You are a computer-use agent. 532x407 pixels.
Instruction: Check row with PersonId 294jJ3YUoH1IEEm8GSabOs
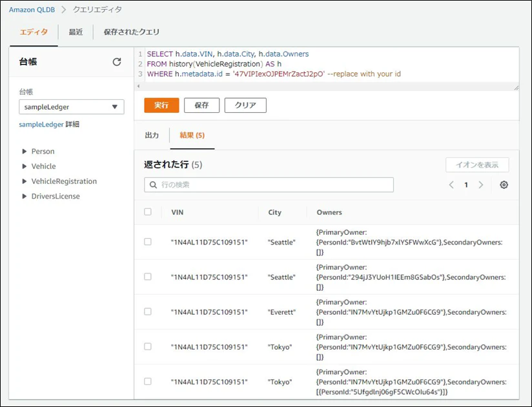148,277
